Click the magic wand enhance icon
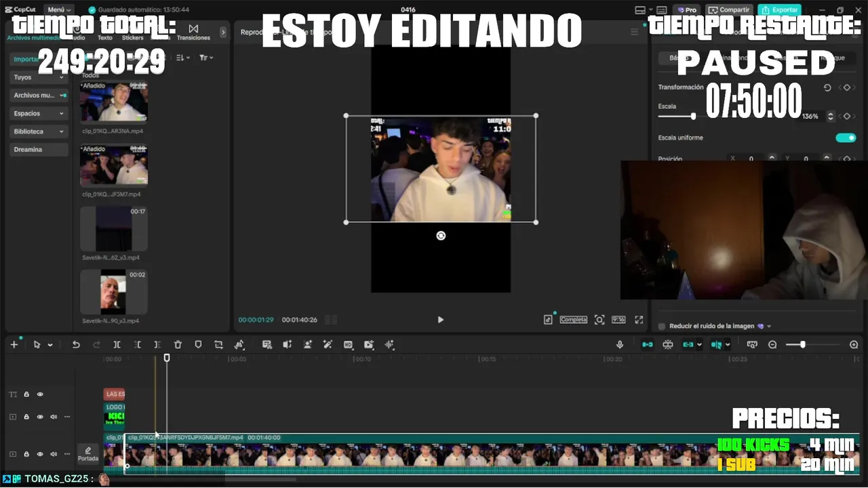 [x=328, y=344]
